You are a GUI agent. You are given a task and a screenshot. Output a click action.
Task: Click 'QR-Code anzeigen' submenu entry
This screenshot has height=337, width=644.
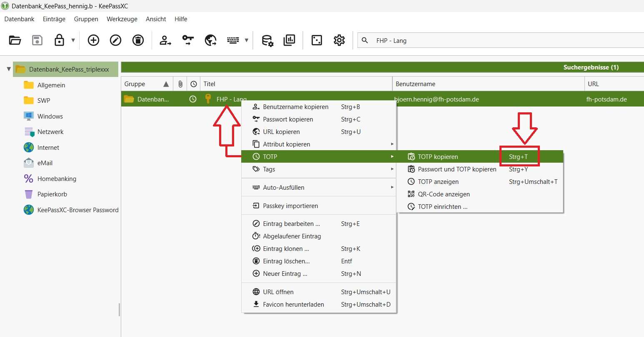tap(444, 194)
